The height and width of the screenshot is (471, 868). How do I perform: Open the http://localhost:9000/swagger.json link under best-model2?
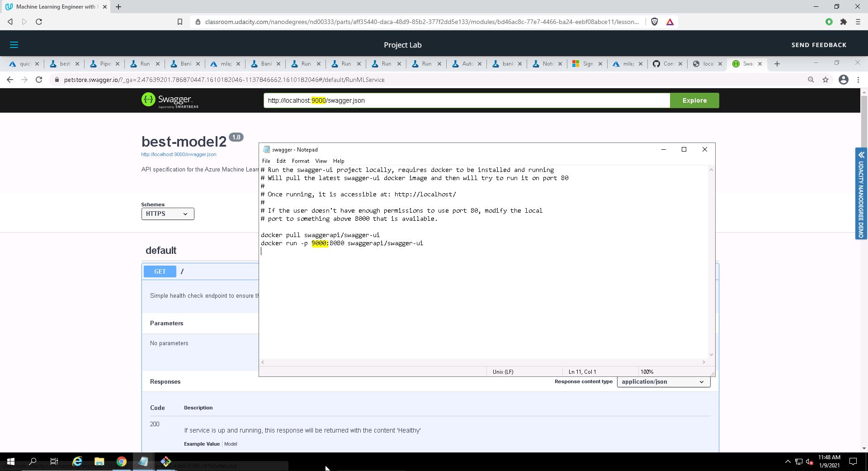pyautogui.click(x=179, y=154)
